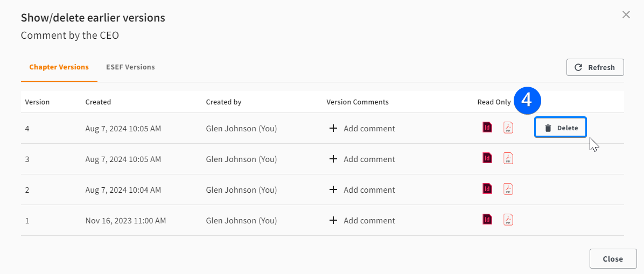
Task: Open PDF icon for version 3
Action: (x=508, y=158)
